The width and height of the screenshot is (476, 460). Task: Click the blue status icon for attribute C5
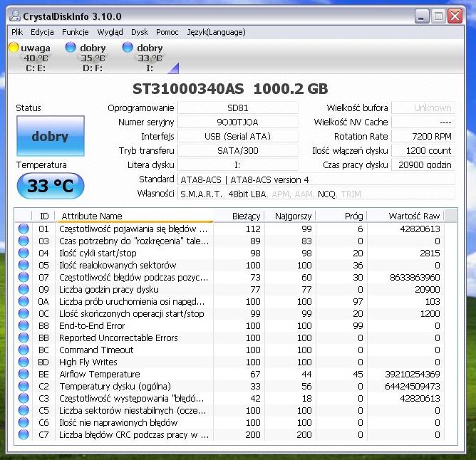[x=24, y=411]
